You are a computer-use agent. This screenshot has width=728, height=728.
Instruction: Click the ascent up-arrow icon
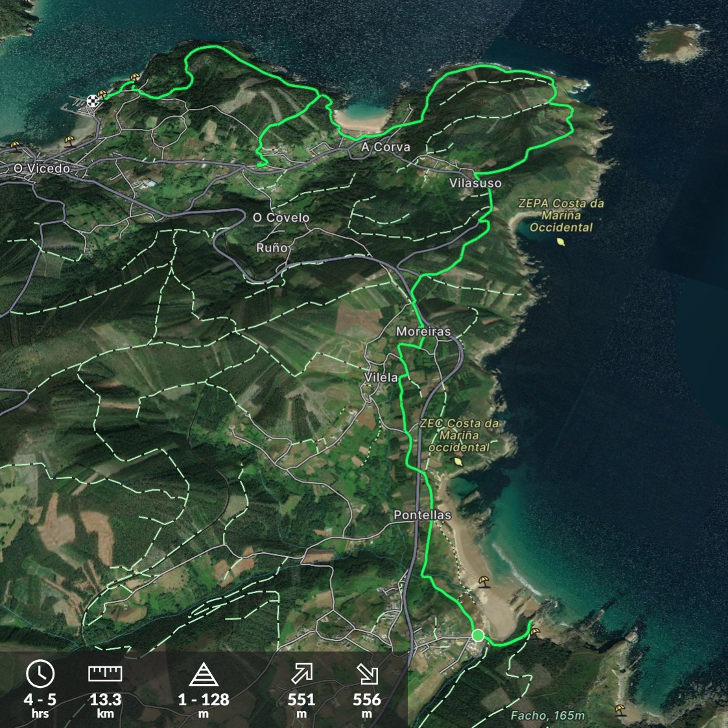[x=301, y=674]
